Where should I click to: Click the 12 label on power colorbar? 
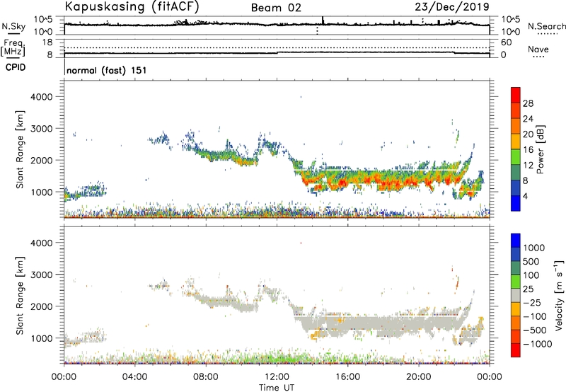(x=528, y=166)
